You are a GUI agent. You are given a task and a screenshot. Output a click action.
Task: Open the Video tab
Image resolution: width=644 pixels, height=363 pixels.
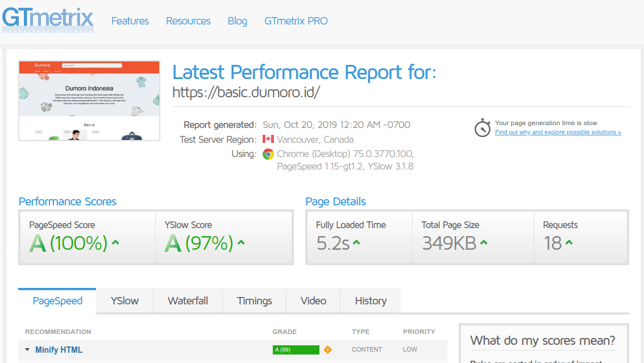(313, 301)
